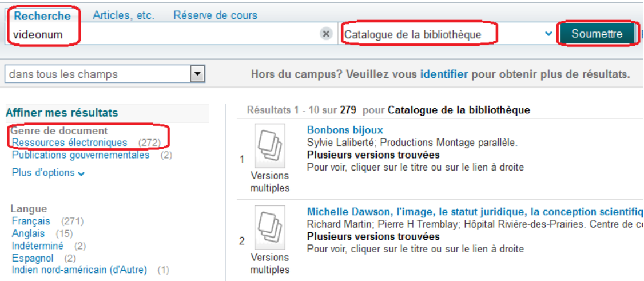The height and width of the screenshot is (281, 644).
Task: Filter by Publications gouvernementales
Action: click(81, 155)
